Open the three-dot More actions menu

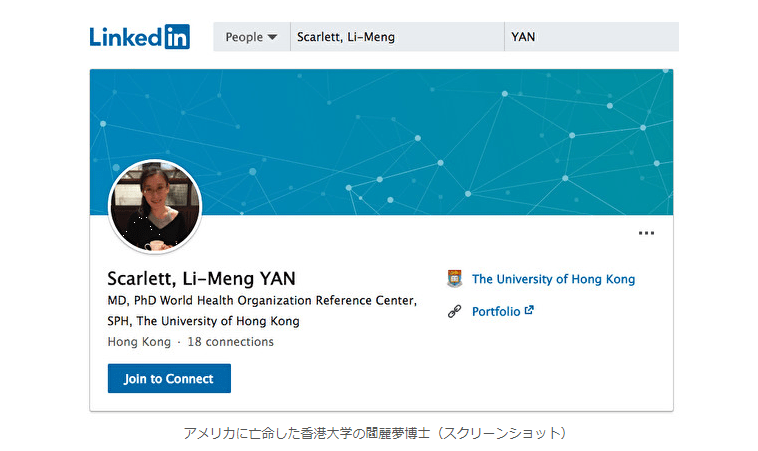[x=646, y=233]
